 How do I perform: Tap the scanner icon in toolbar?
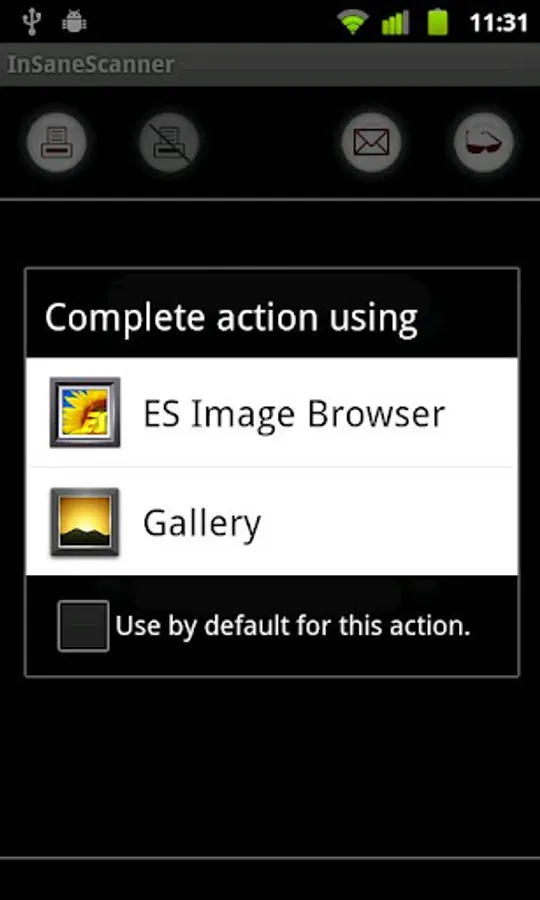pos(56,142)
